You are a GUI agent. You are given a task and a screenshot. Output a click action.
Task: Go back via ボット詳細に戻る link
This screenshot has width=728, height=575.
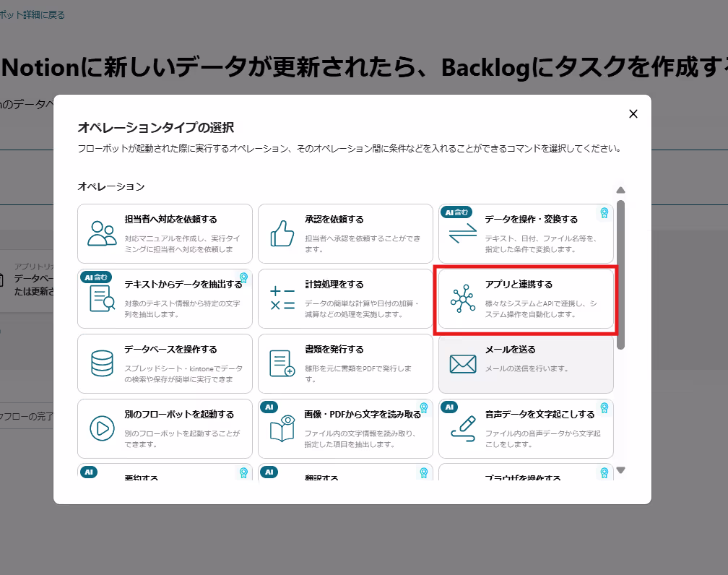(x=32, y=15)
